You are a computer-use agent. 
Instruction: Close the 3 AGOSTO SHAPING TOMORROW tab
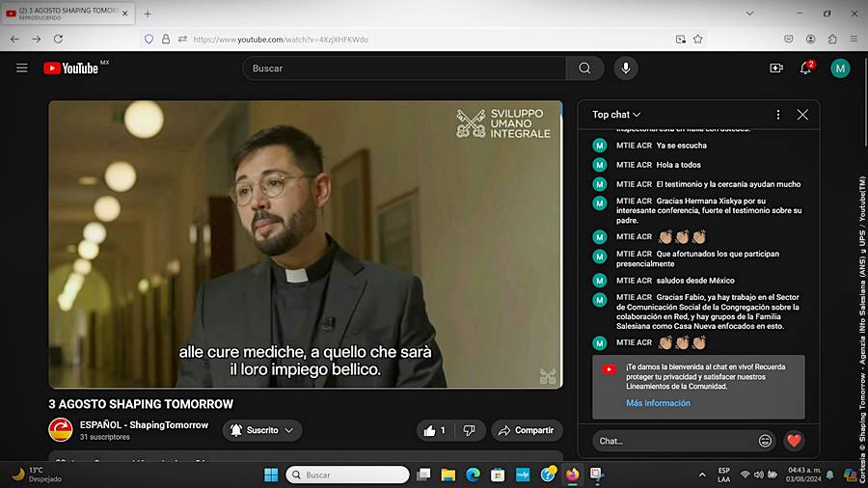(x=125, y=14)
